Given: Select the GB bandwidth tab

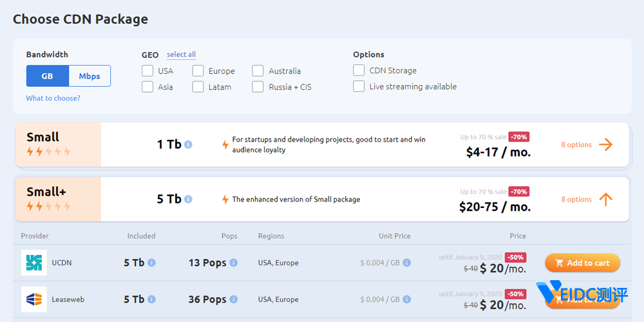Looking at the screenshot, I should (x=48, y=76).
